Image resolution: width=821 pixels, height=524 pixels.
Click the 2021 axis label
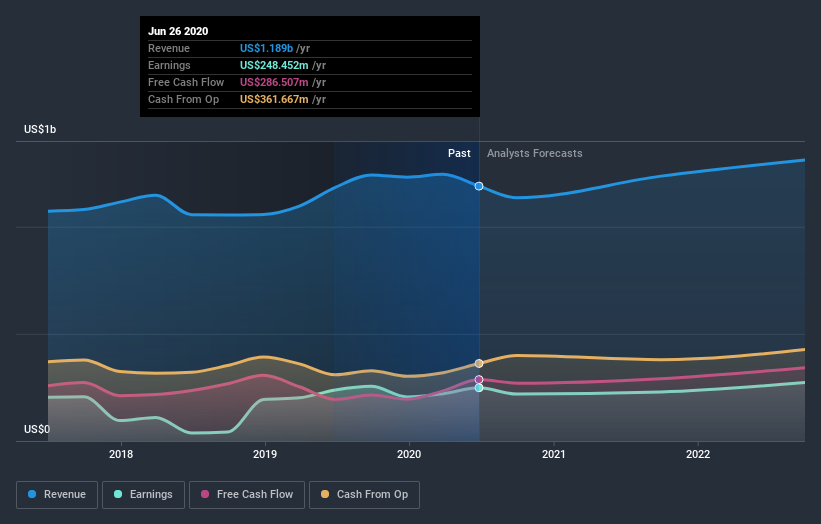point(553,454)
